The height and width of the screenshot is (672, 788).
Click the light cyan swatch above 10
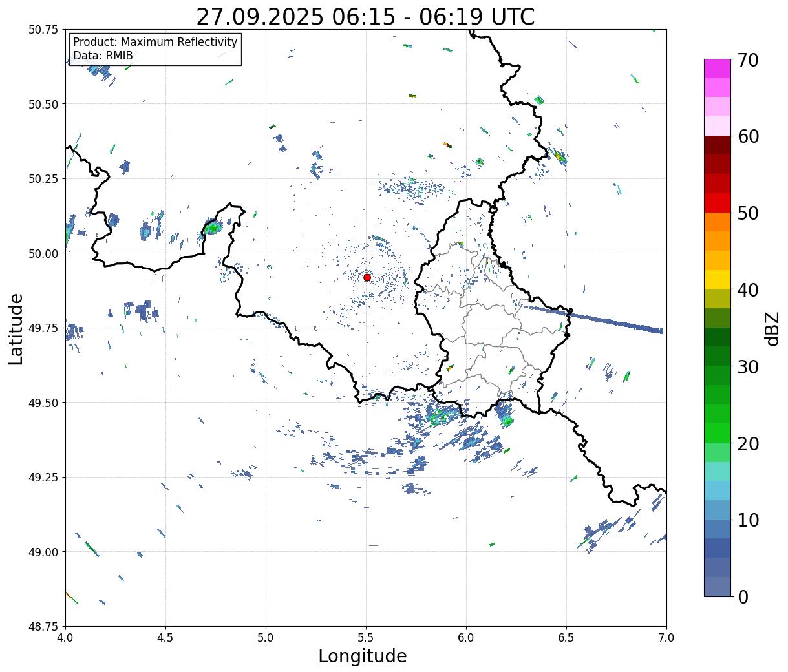click(718, 490)
